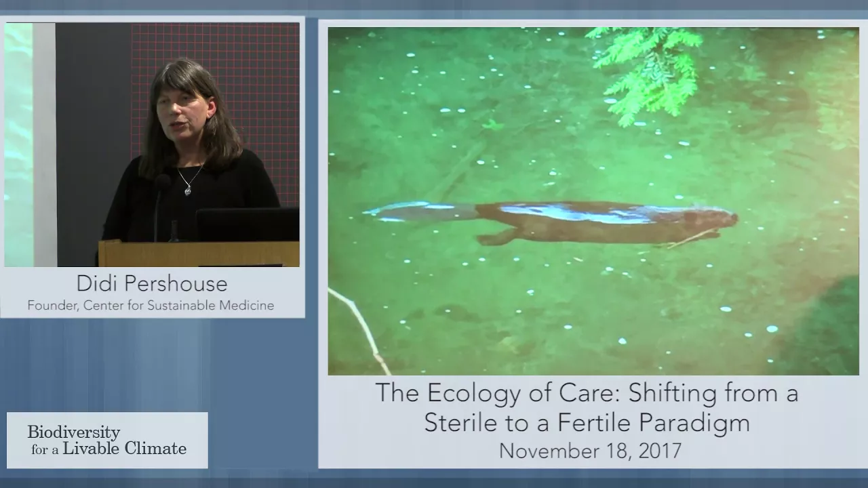This screenshot has width=868, height=488.
Task: Click the speaker's pendant necklace
Action: coord(187,190)
